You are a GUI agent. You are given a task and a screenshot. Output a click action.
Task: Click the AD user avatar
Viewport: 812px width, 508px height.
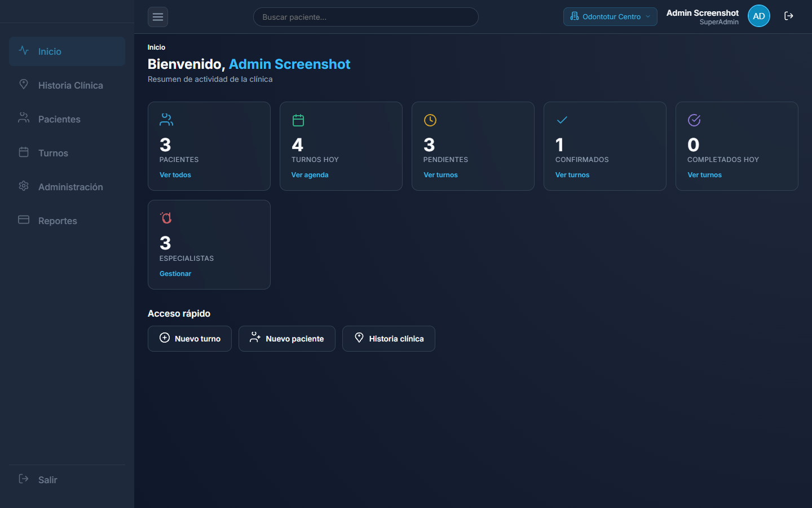click(x=759, y=16)
